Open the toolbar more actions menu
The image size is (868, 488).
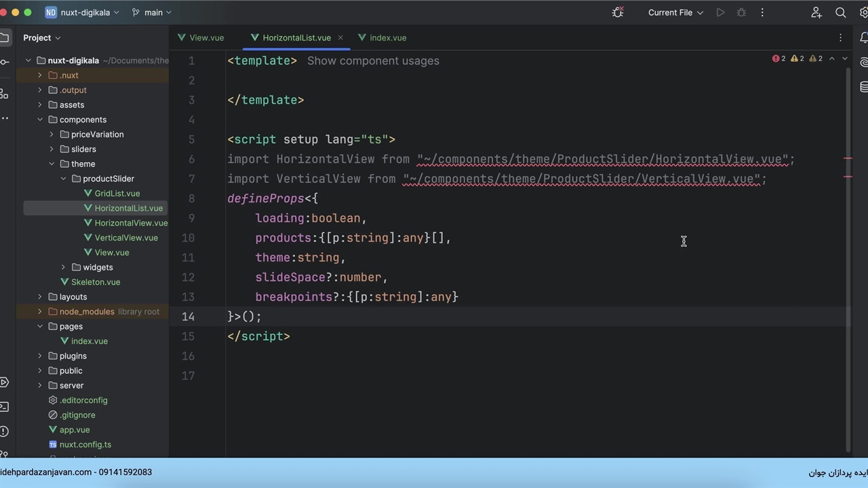tap(762, 12)
